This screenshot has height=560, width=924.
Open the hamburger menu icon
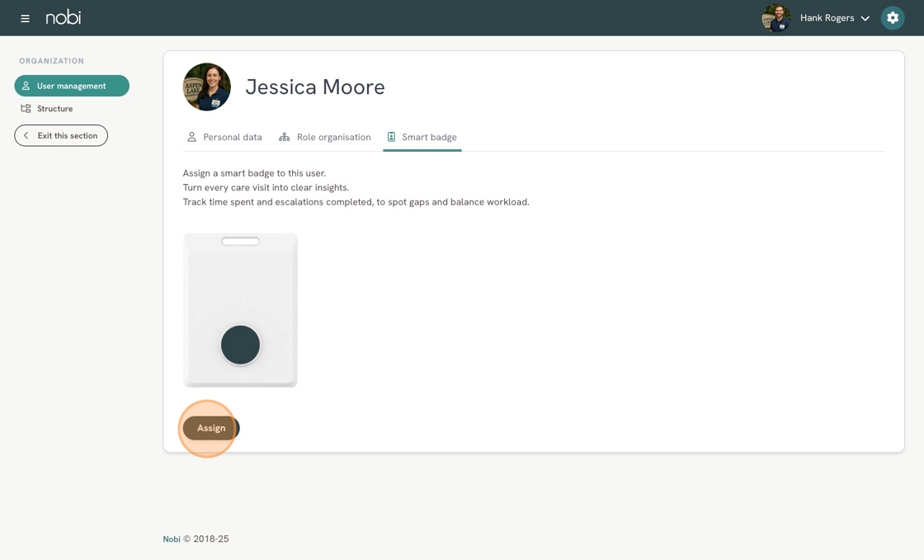tap(25, 18)
